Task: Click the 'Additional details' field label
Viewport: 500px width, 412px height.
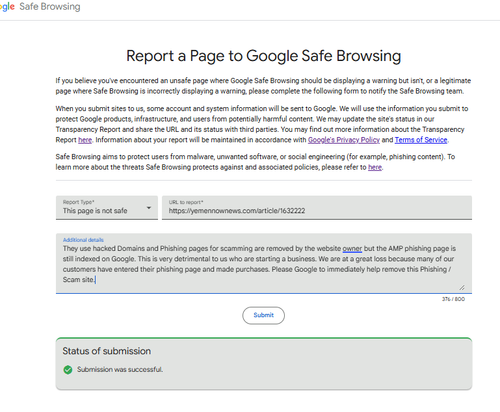Action: point(83,240)
